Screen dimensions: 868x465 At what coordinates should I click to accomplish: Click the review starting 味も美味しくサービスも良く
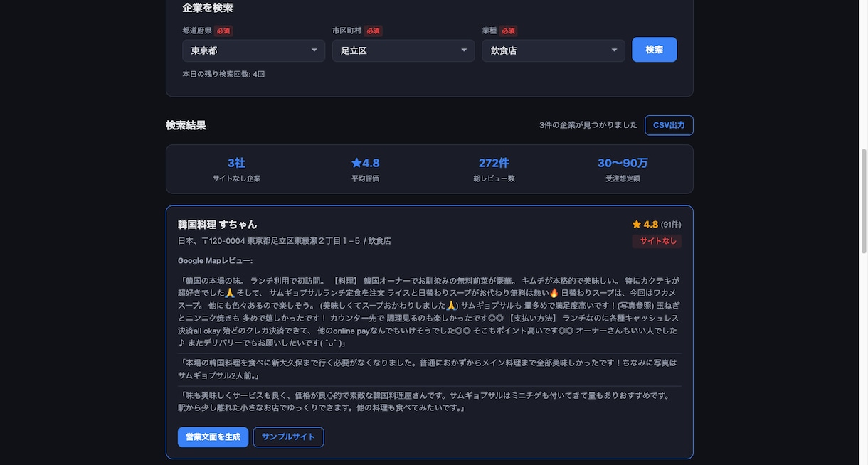point(430,402)
